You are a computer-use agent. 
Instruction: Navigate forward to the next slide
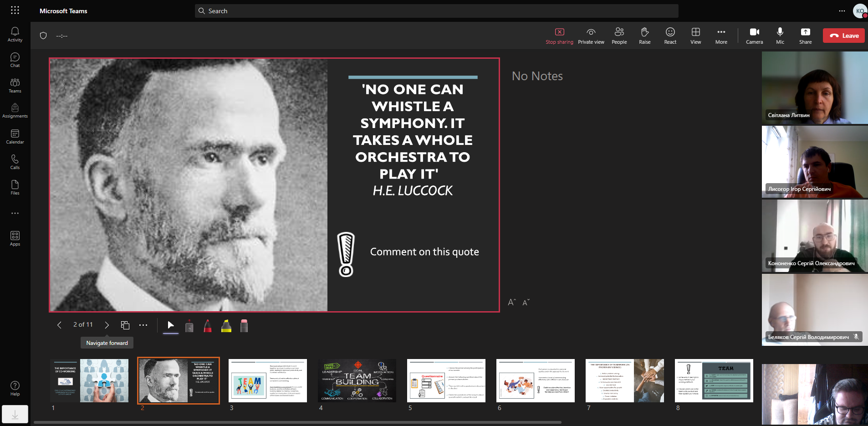[107, 325]
